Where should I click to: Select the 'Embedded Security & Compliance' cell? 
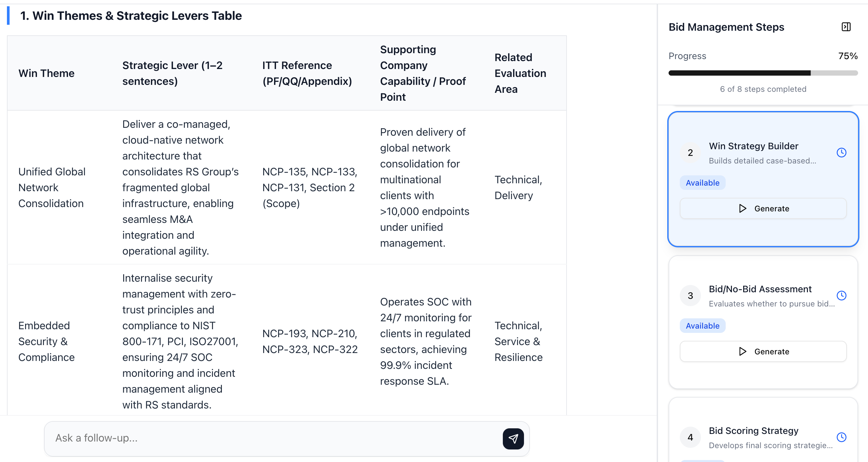[x=47, y=341]
